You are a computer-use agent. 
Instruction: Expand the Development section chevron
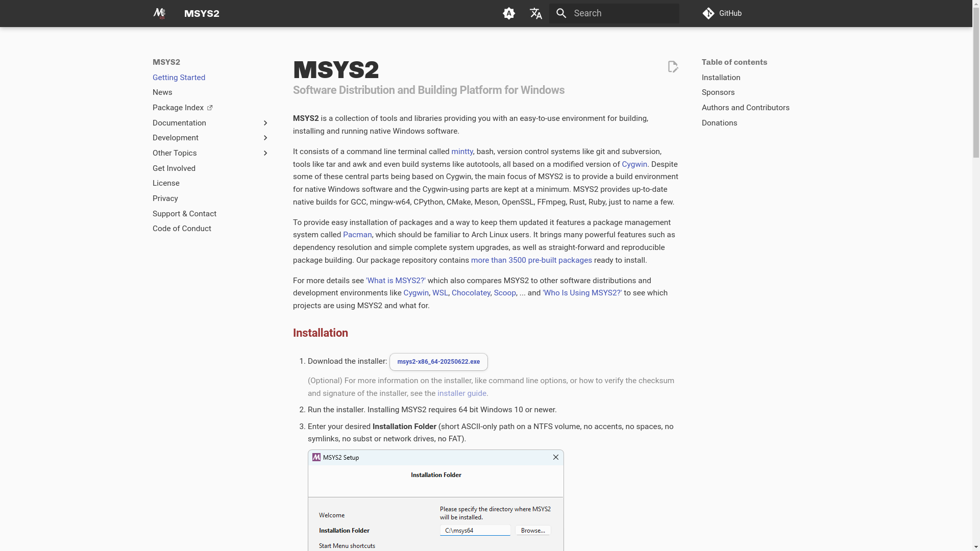click(x=265, y=138)
